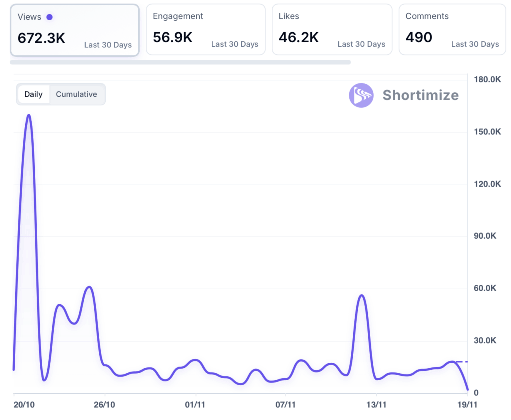Screen dimensions: 511x420
Task: Select the Engagement metric card
Action: coord(206,30)
